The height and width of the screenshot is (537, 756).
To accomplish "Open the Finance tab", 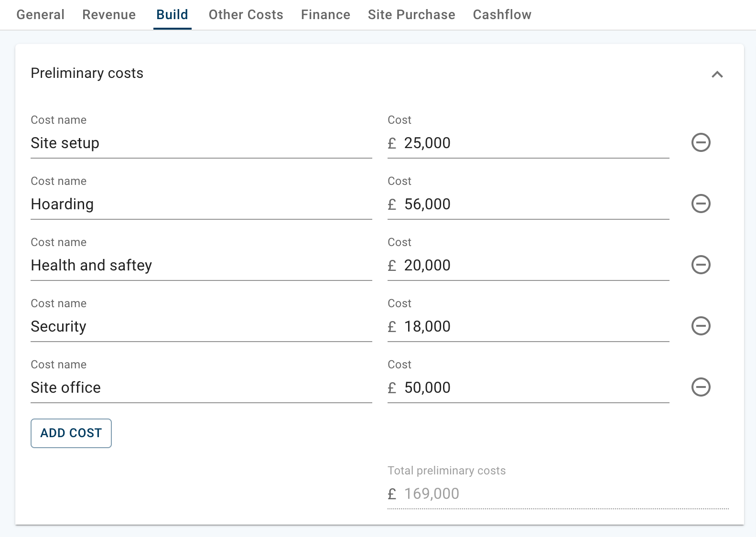I will tap(325, 15).
